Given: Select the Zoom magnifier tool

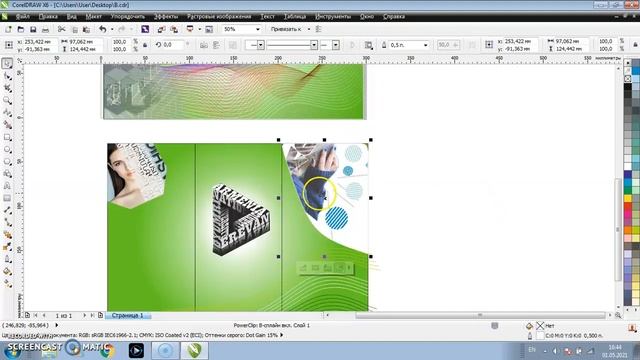Looking at the screenshot, I should tap(7, 100).
